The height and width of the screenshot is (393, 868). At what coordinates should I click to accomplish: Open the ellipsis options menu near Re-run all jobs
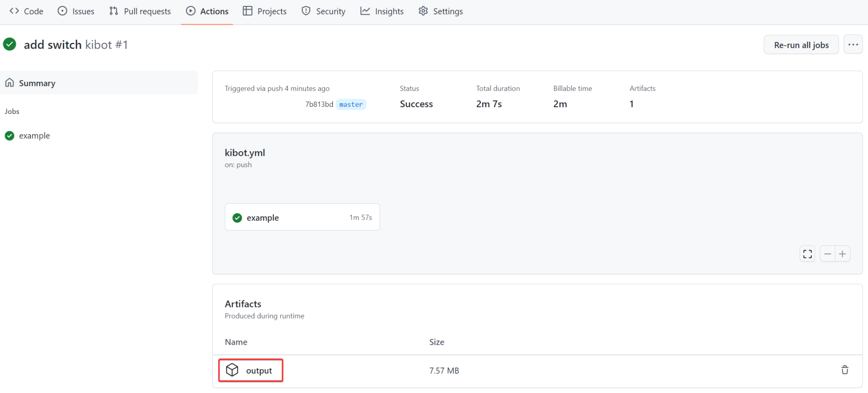(853, 44)
